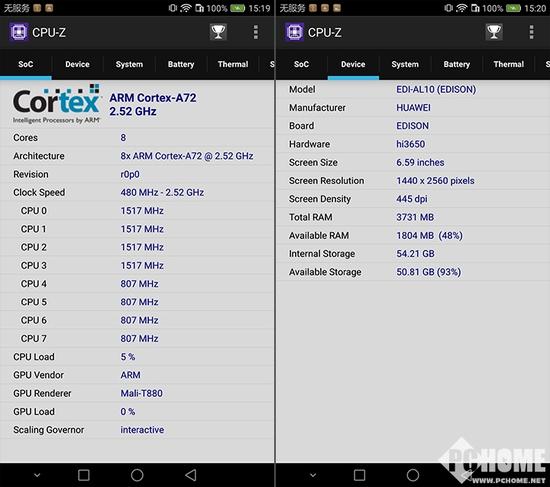The width and height of the screenshot is (550, 487).
Task: Open overflow menu in right CPU-Z screen
Action: click(x=531, y=32)
